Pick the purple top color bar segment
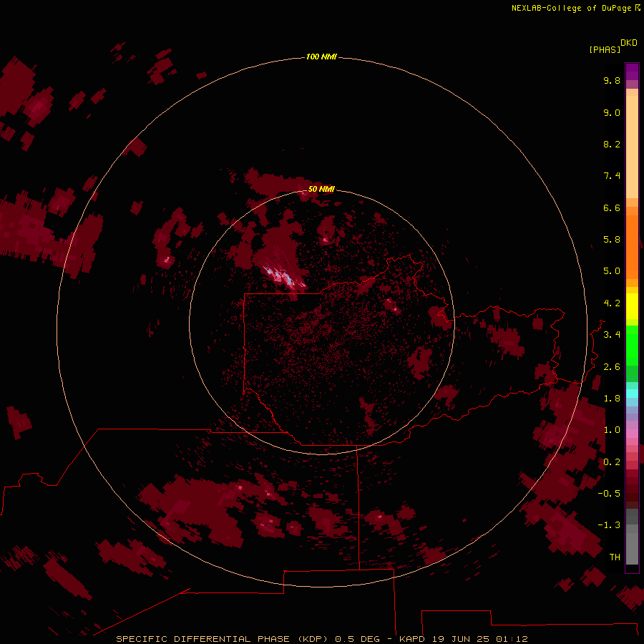The width and height of the screenshot is (644, 644). [x=632, y=72]
